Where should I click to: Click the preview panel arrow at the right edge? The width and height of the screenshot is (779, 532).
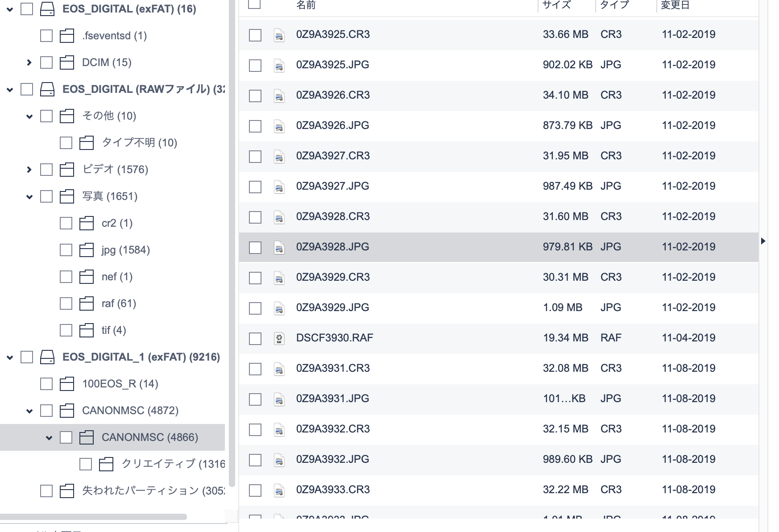click(763, 241)
